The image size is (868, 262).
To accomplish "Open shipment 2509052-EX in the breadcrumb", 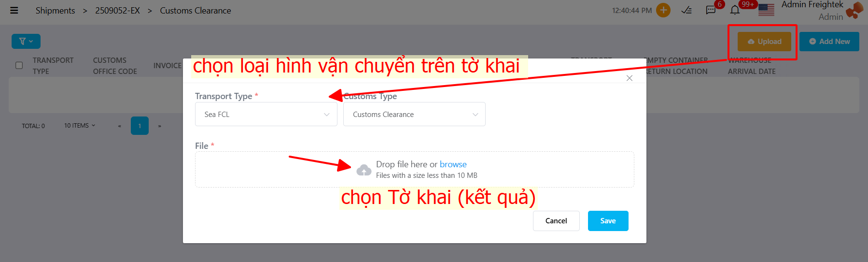I will [x=117, y=11].
